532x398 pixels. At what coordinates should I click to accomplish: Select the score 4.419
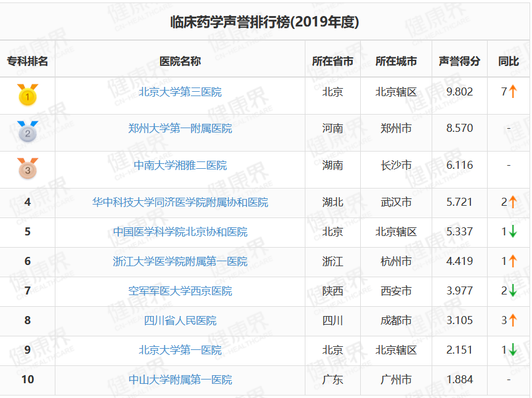[x=459, y=261]
